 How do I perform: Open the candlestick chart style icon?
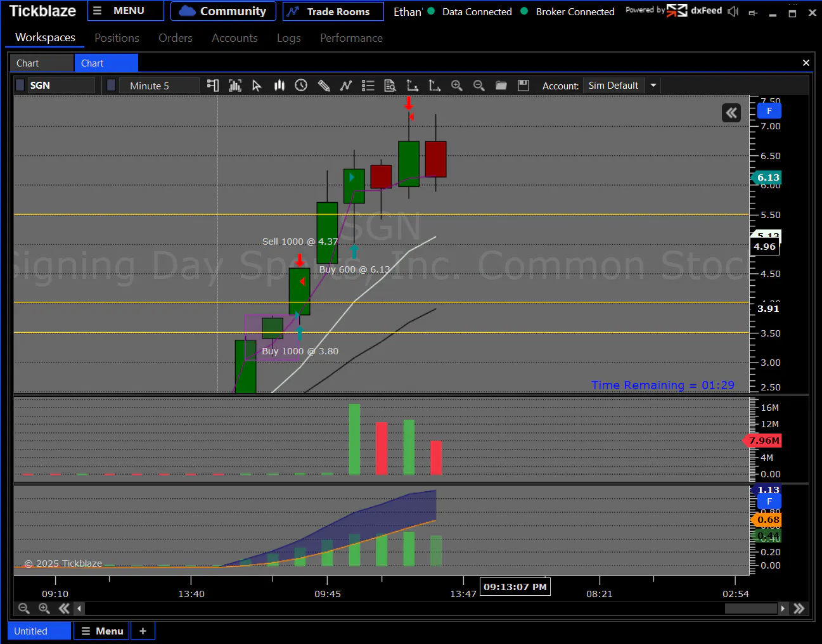[279, 86]
